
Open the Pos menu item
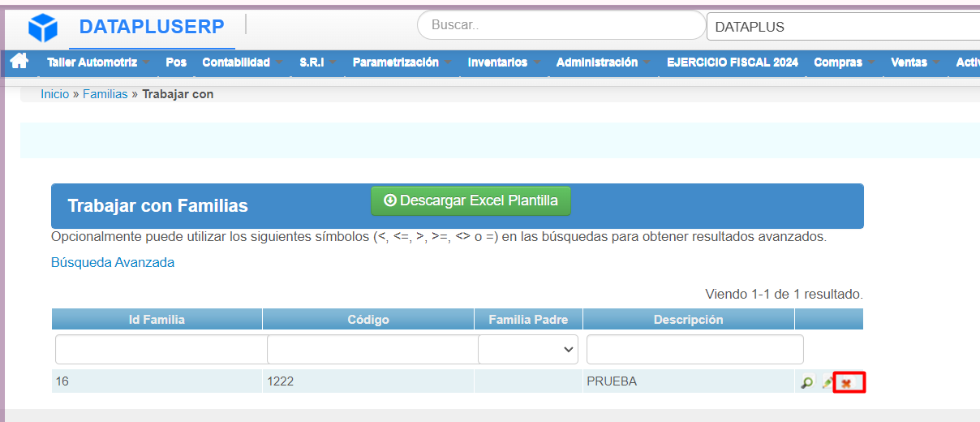[x=176, y=62]
